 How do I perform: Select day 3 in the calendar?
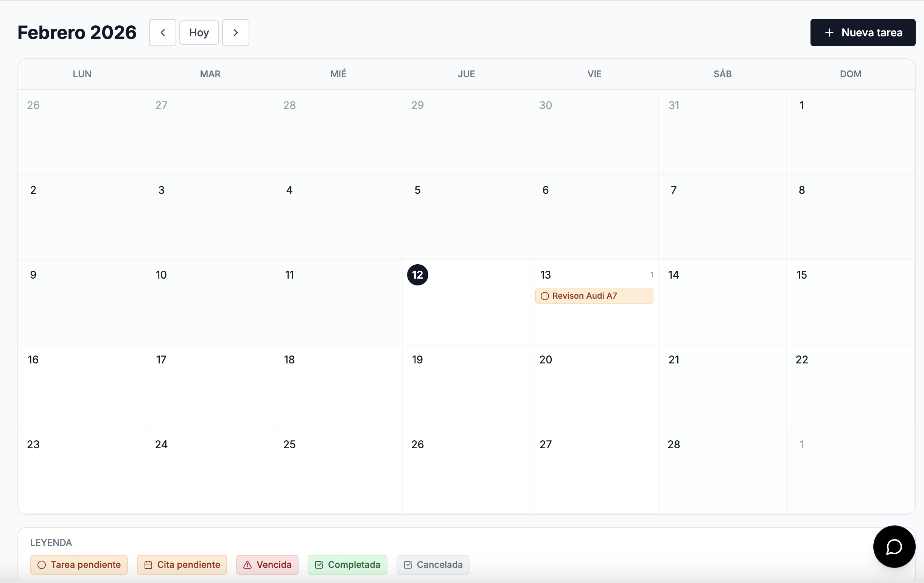coord(210,217)
